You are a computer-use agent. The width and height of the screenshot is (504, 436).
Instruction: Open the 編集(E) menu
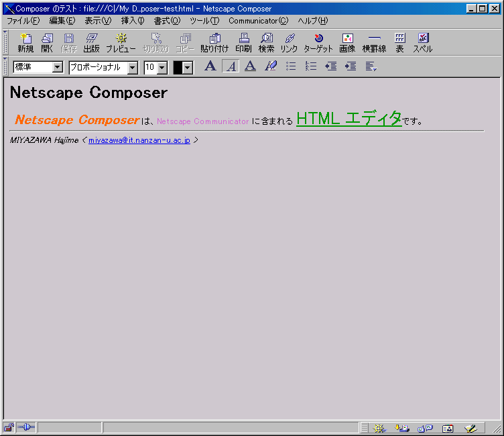click(62, 21)
